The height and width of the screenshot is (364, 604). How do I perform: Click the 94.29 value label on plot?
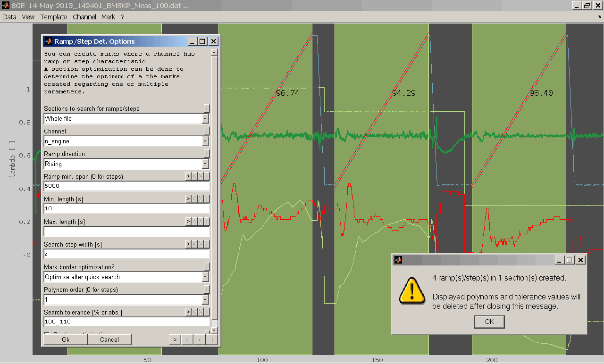[x=404, y=93]
